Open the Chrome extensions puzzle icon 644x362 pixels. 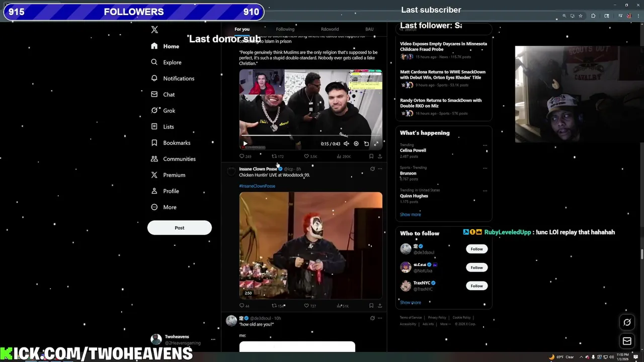coord(593,16)
